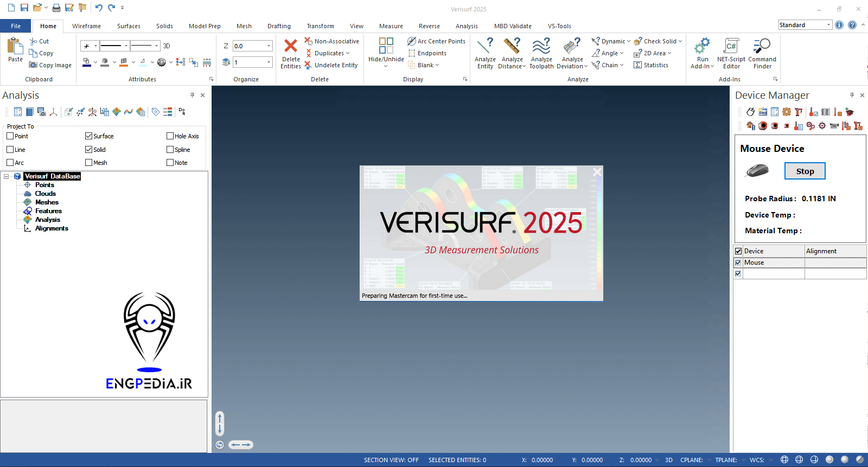Open the Z depth value dropdown
Image resolution: width=868 pixels, height=467 pixels.
[x=269, y=46]
